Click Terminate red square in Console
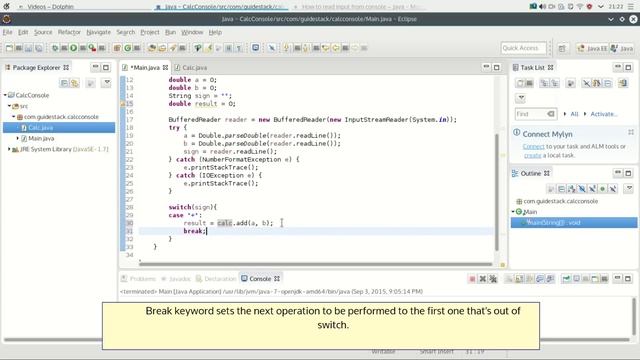Viewport: 640px width, 360px height. tap(472, 279)
